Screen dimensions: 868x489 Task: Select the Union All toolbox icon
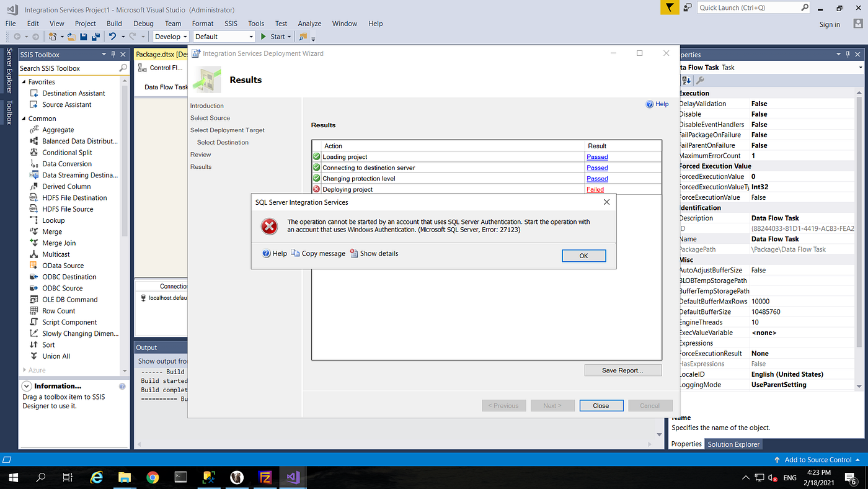34,356
